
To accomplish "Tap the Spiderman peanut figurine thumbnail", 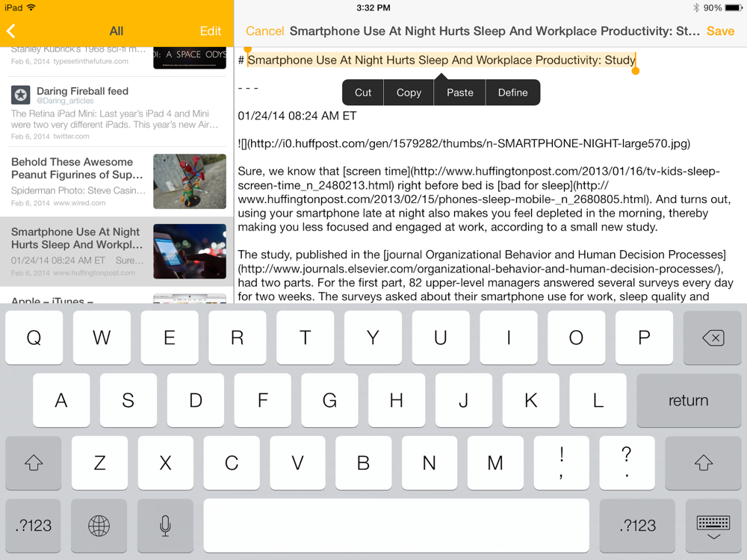I will (190, 181).
